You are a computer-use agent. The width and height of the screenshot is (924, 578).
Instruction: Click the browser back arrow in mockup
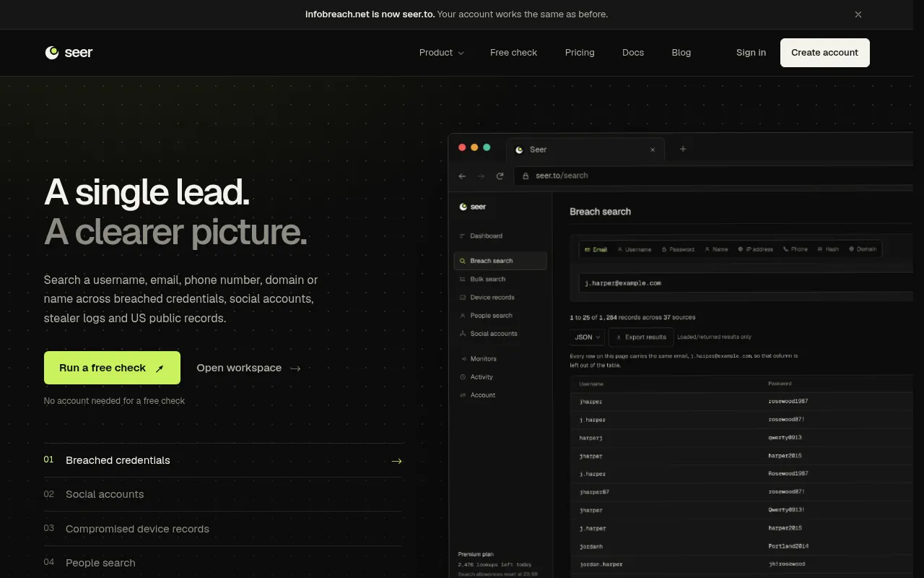(x=462, y=176)
